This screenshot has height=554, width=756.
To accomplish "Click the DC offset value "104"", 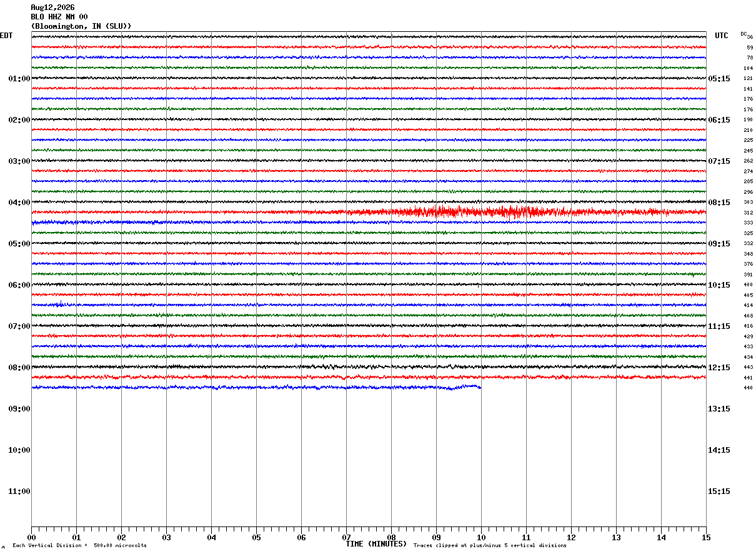I will coord(749,68).
